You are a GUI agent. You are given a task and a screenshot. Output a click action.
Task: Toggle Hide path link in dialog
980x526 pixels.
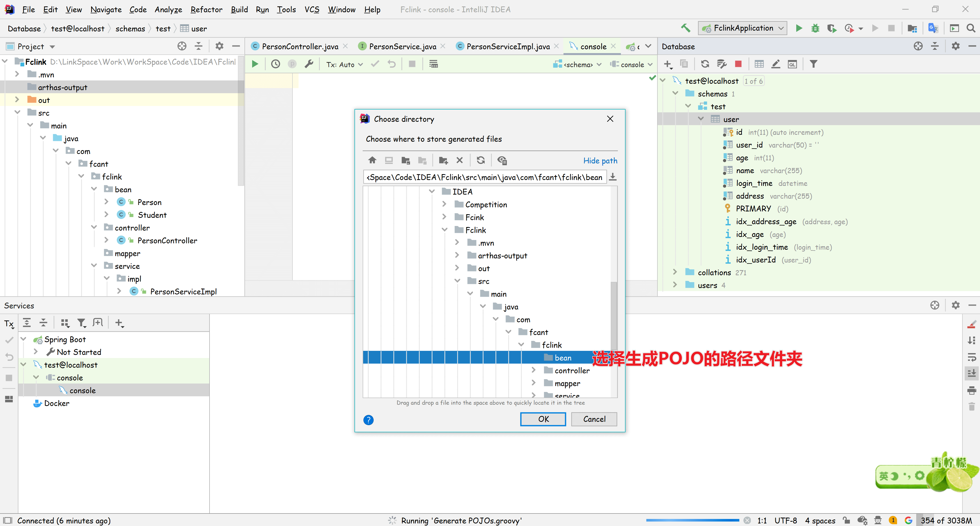[600, 161]
